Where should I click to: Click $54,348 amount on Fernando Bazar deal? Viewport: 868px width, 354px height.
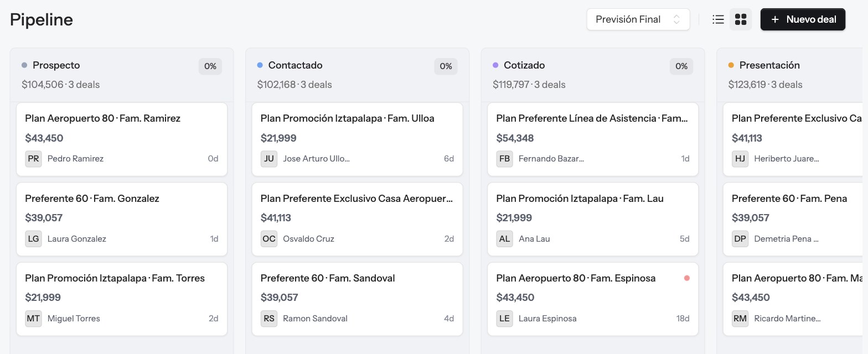(515, 138)
